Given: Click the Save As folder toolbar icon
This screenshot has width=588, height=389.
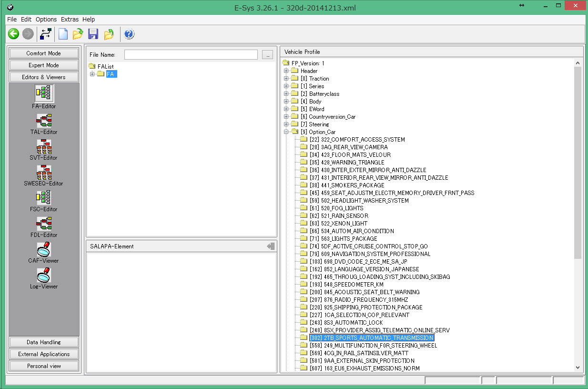Looking at the screenshot, I should coord(109,34).
